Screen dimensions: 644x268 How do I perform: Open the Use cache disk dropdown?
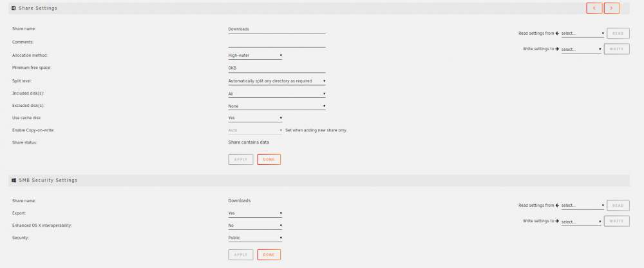tap(255, 118)
